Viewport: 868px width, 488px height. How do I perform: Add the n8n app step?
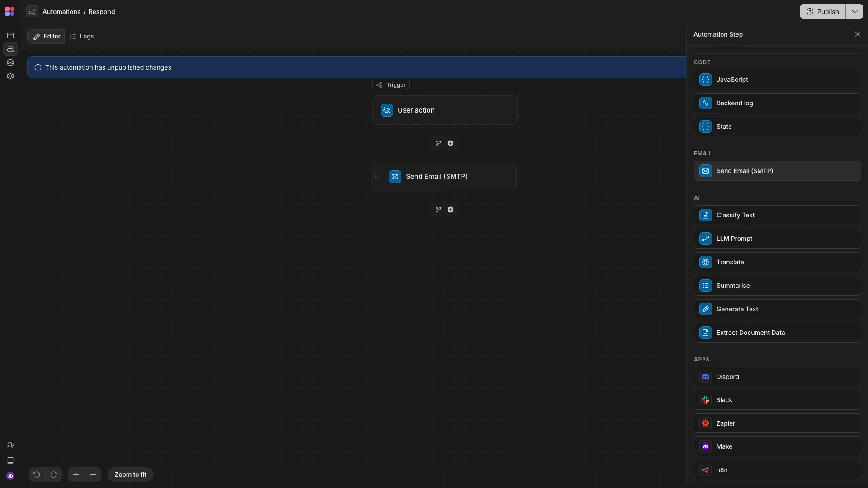click(778, 470)
